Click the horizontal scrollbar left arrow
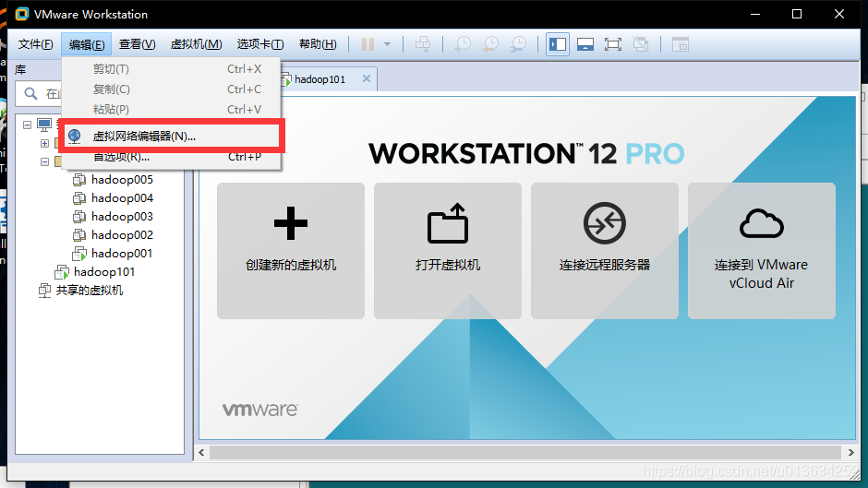 [201, 453]
